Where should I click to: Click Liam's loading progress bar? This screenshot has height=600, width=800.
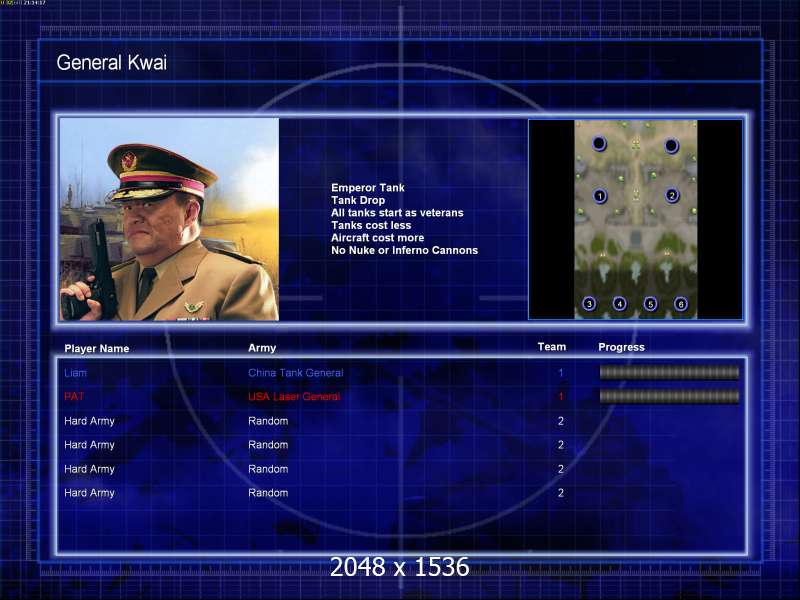(669, 373)
